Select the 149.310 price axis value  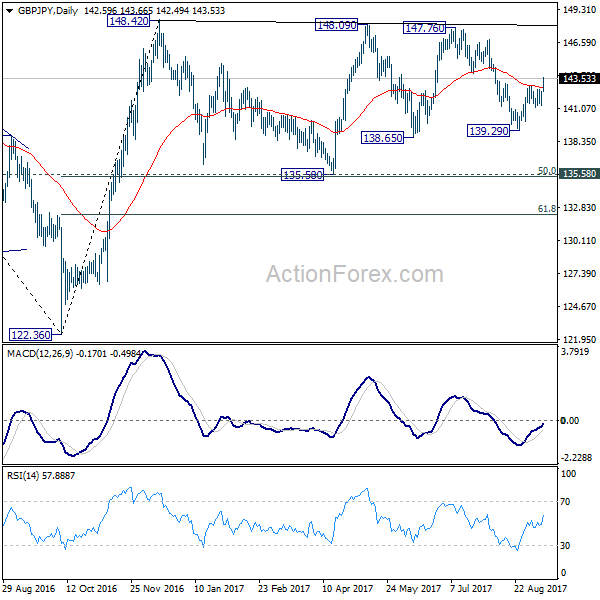579,10
